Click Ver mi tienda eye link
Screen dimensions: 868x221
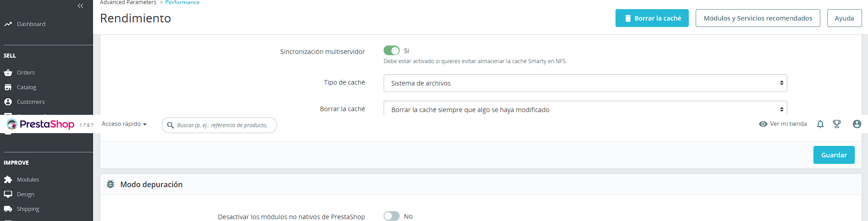(783, 124)
